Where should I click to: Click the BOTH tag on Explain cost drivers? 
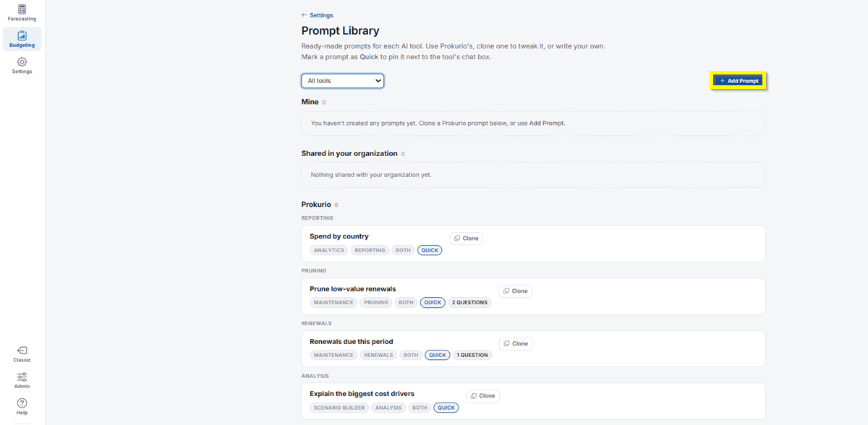[x=420, y=408]
